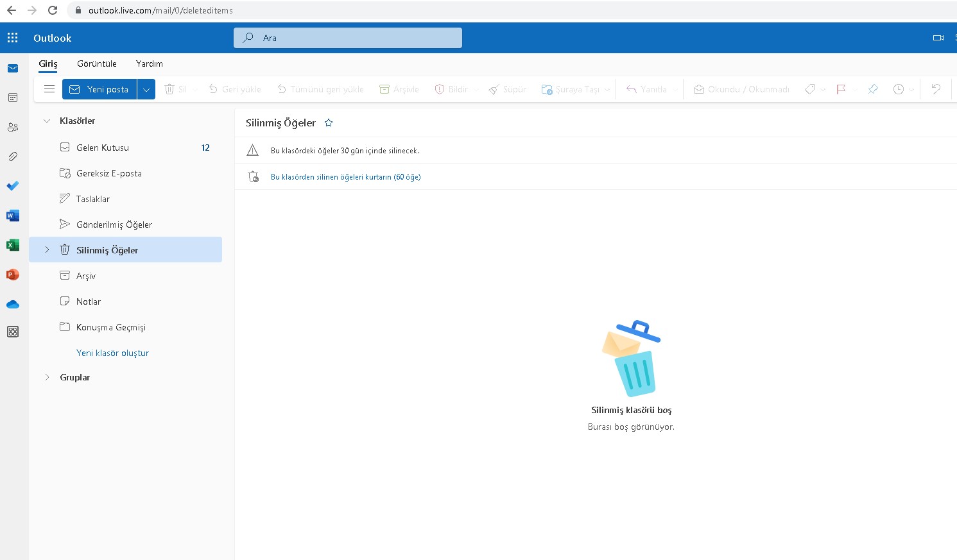Screen dimensions: 957x560
Task: Switch to the Görüntüle tab
Action: point(96,64)
